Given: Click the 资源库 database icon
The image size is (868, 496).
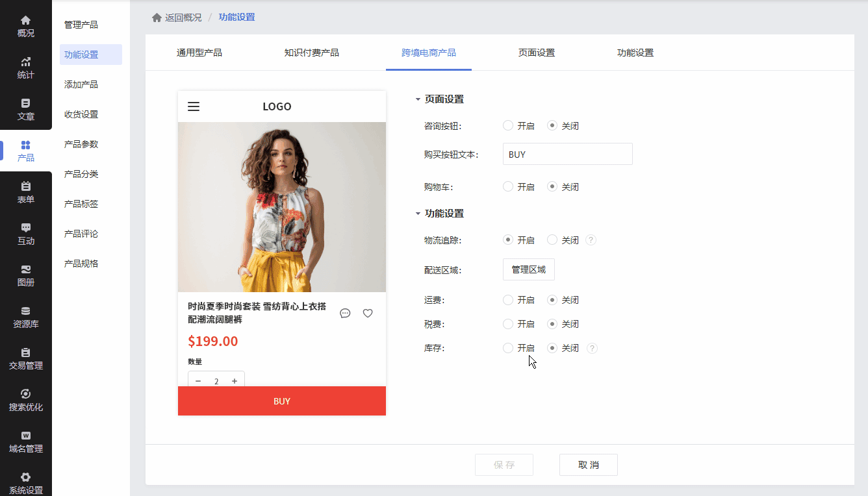Looking at the screenshot, I should [x=26, y=311].
